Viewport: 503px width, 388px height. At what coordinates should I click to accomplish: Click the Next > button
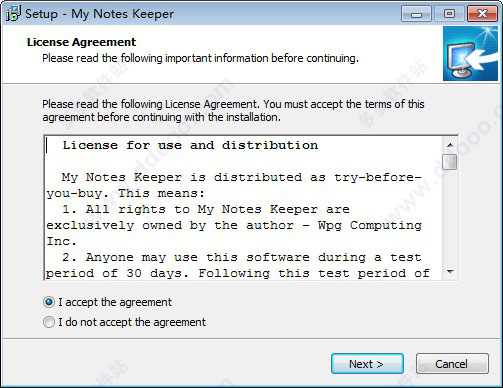point(367,364)
